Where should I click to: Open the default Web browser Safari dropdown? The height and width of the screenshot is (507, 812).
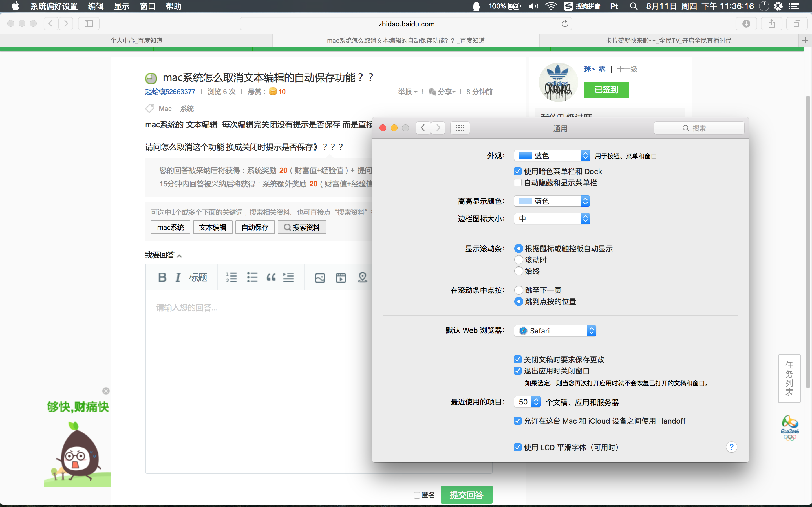click(555, 331)
